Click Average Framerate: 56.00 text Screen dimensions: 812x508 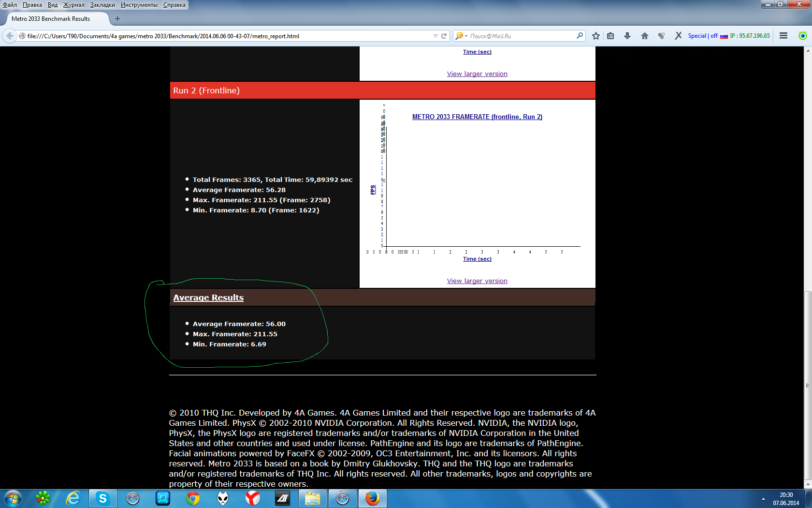(x=239, y=324)
